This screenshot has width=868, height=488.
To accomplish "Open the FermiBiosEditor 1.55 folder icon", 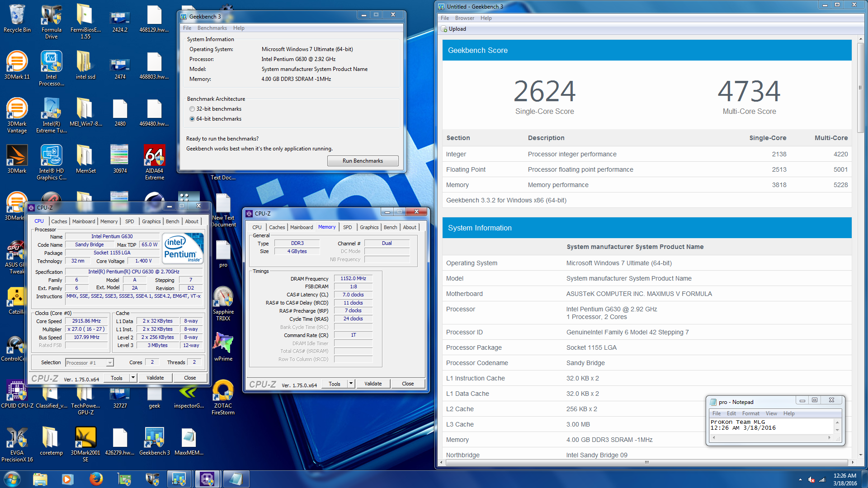I will coord(85,21).
